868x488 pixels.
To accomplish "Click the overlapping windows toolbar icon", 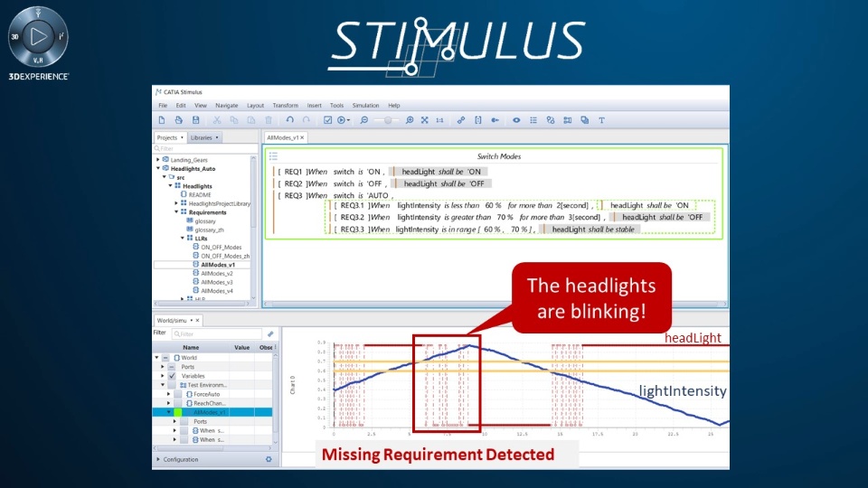I will point(585,120).
